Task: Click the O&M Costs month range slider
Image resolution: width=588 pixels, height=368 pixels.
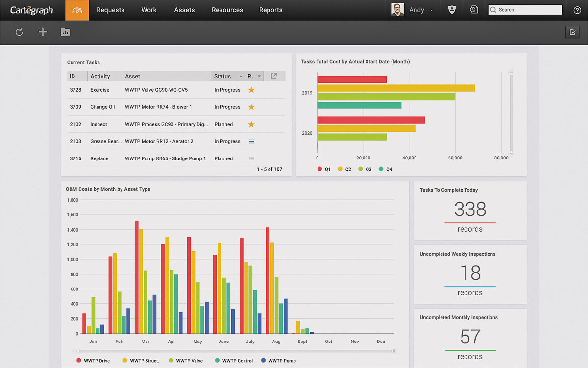Action: [235, 351]
